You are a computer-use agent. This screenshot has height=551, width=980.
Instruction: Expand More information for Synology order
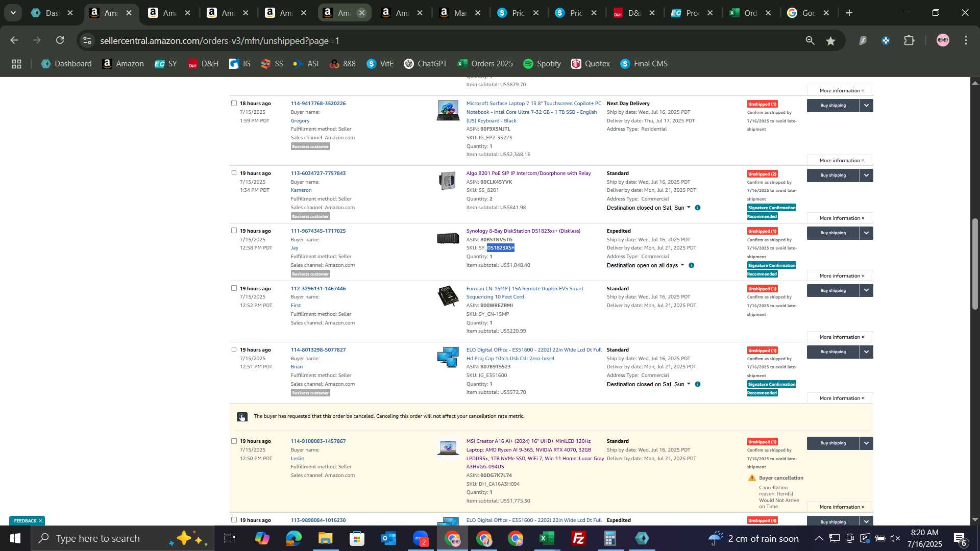tap(840, 276)
